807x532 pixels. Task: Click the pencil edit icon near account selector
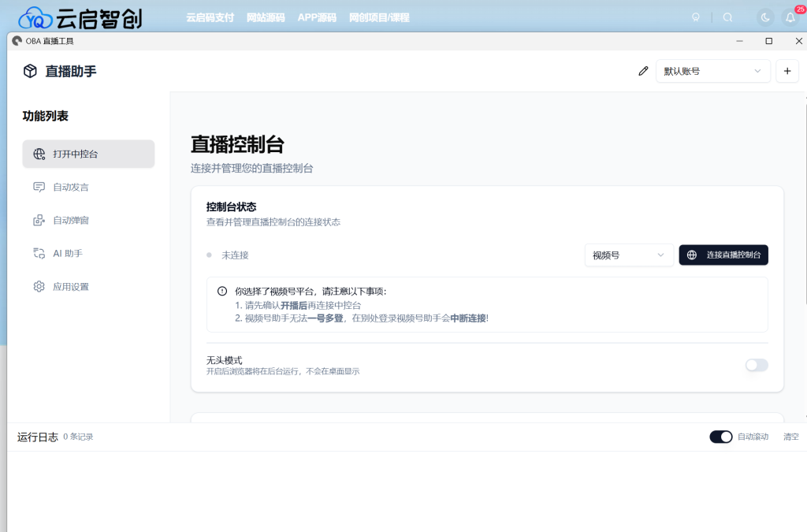pos(642,70)
